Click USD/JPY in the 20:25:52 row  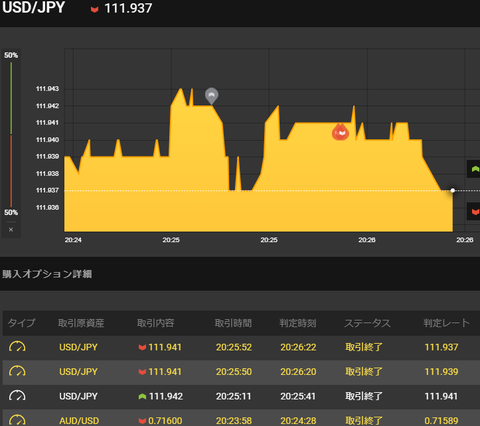78,347
